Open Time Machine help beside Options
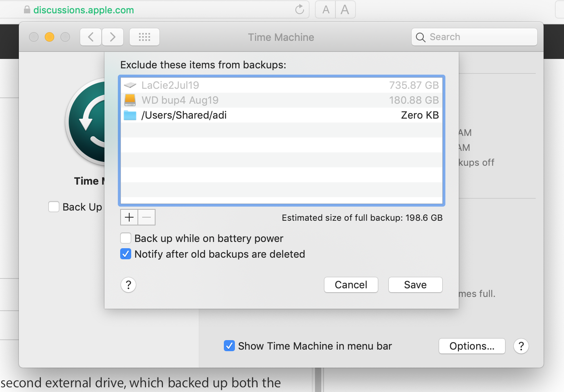This screenshot has height=392, width=564. coord(521,346)
